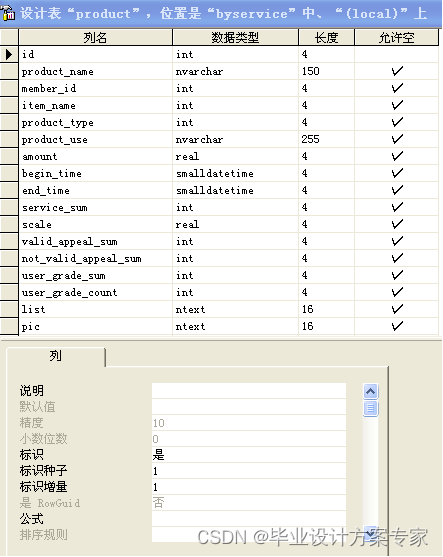Toggle allow-null for service_sum

pyautogui.click(x=397, y=207)
